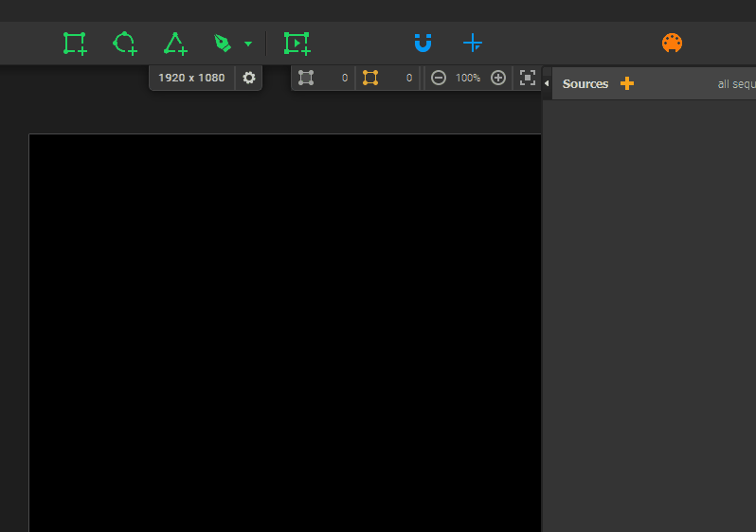Click the gray corner rounding icon

[306, 78]
